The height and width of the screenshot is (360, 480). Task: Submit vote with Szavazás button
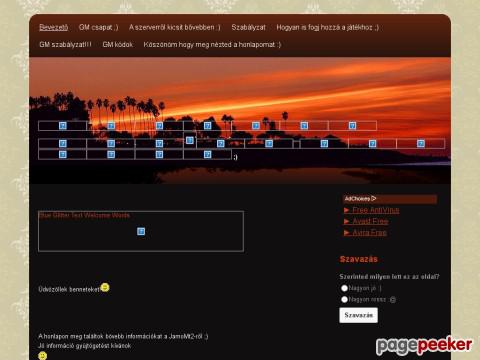tap(358, 315)
